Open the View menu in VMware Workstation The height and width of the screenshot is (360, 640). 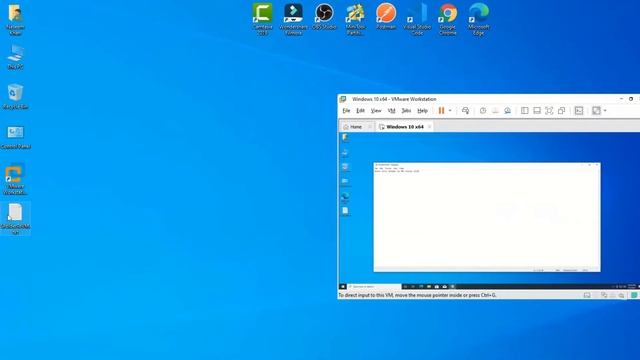pos(376,111)
